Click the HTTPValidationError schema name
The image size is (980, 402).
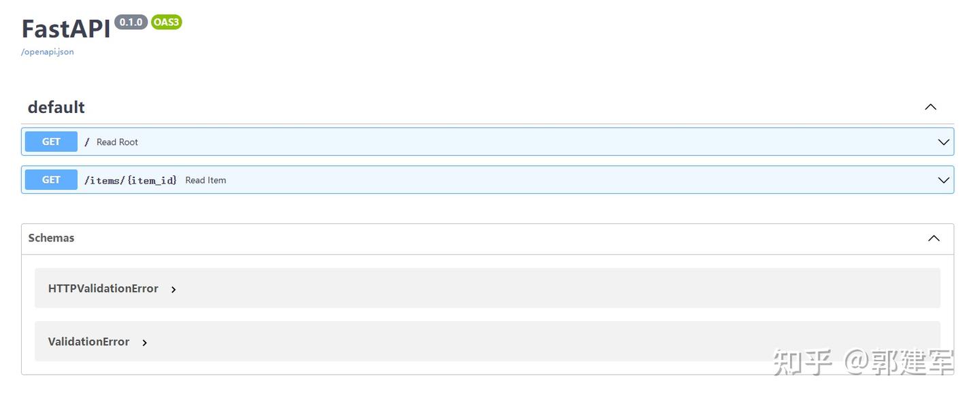pos(103,288)
